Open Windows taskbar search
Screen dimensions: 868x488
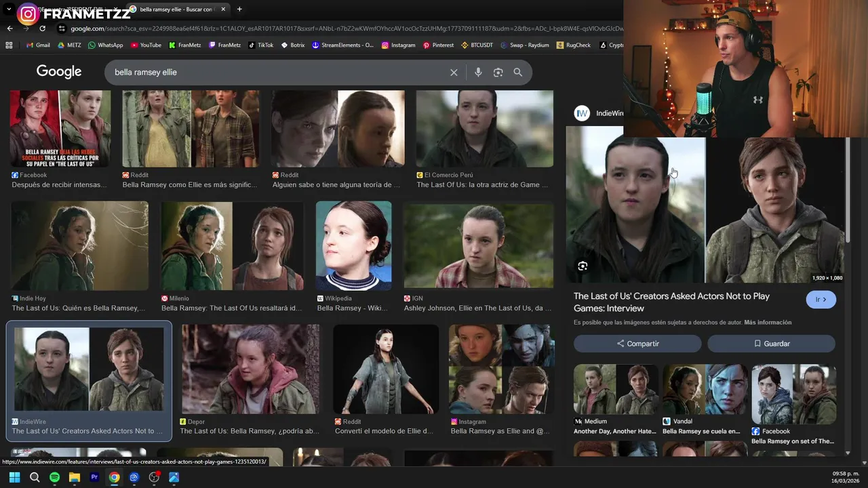(35, 477)
